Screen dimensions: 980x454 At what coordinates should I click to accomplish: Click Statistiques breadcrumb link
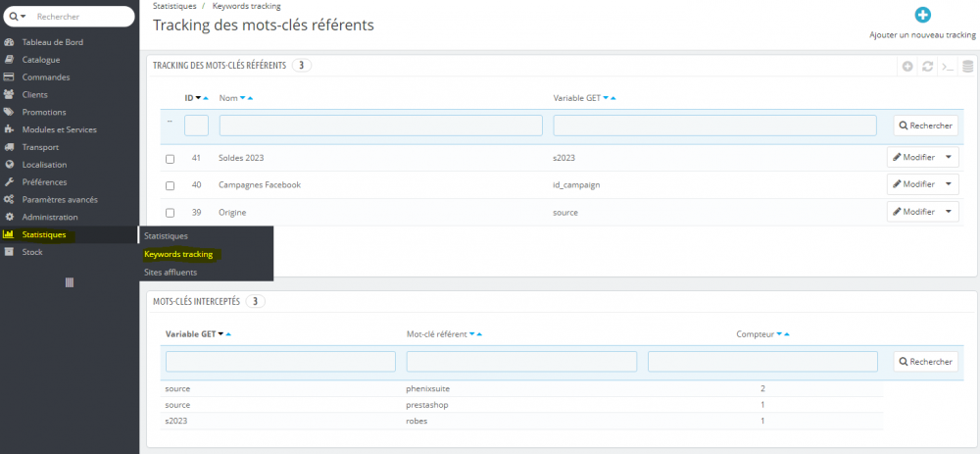[x=174, y=6]
